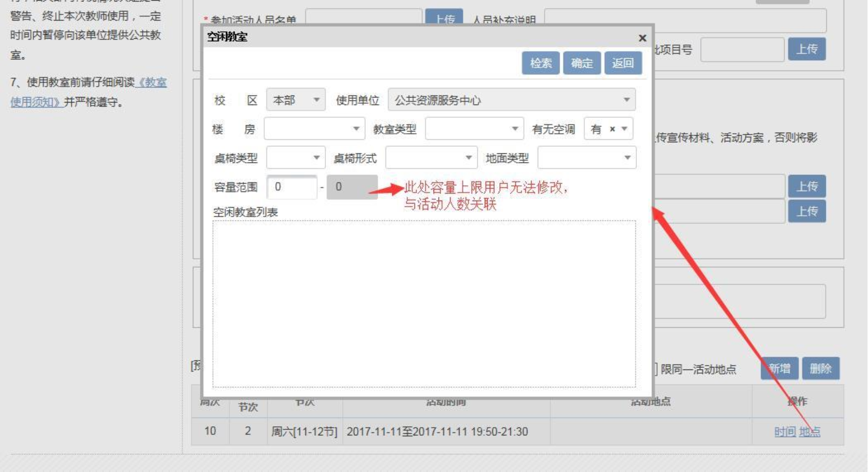The width and height of the screenshot is (868, 472).
Task: Clear the 有无空调 selection with ×
Action: click(612, 129)
